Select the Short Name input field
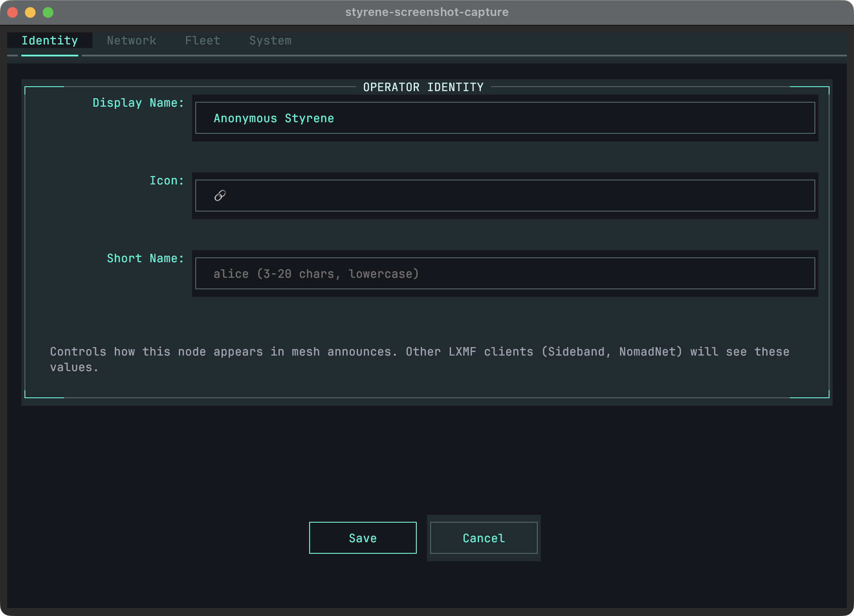This screenshot has width=854, height=616. (x=504, y=274)
